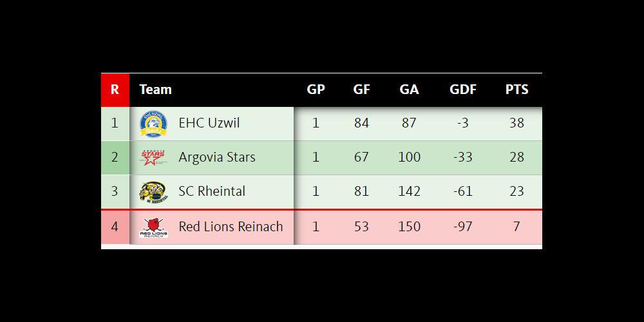Click Argovia Stars' -33 goal difference

(x=463, y=157)
